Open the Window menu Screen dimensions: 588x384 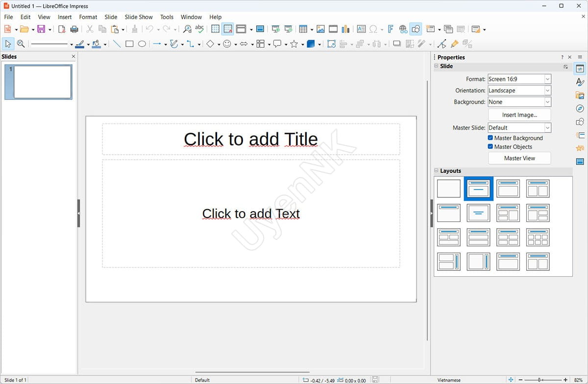191,17
